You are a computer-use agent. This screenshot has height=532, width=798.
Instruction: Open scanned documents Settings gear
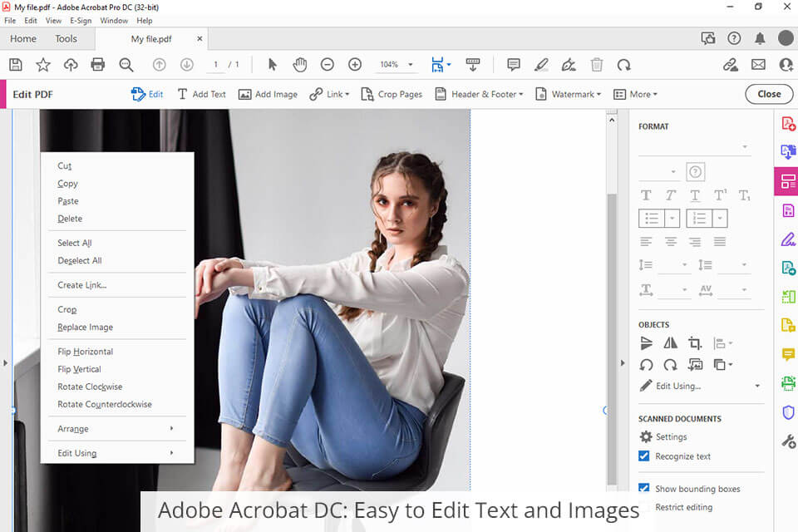pyautogui.click(x=646, y=436)
